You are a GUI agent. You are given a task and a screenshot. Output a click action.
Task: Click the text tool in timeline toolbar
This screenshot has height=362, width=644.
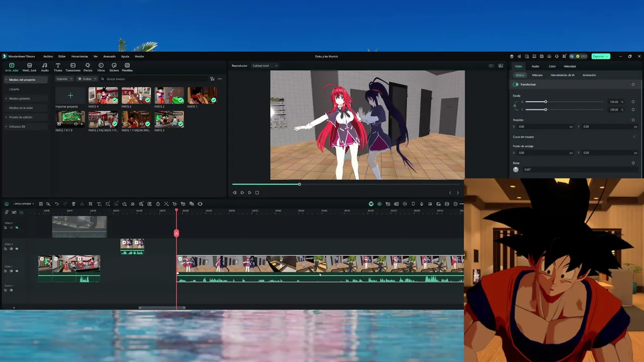(99, 204)
